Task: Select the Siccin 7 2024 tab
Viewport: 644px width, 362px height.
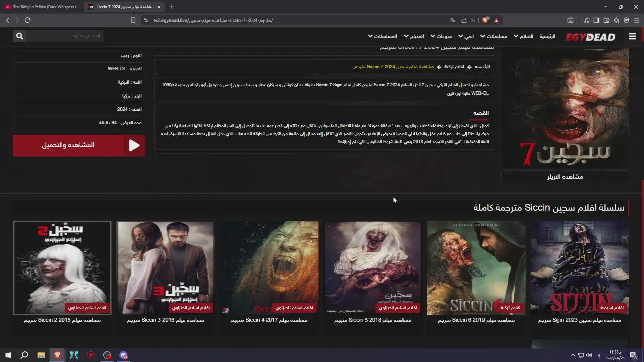Action: point(125,7)
